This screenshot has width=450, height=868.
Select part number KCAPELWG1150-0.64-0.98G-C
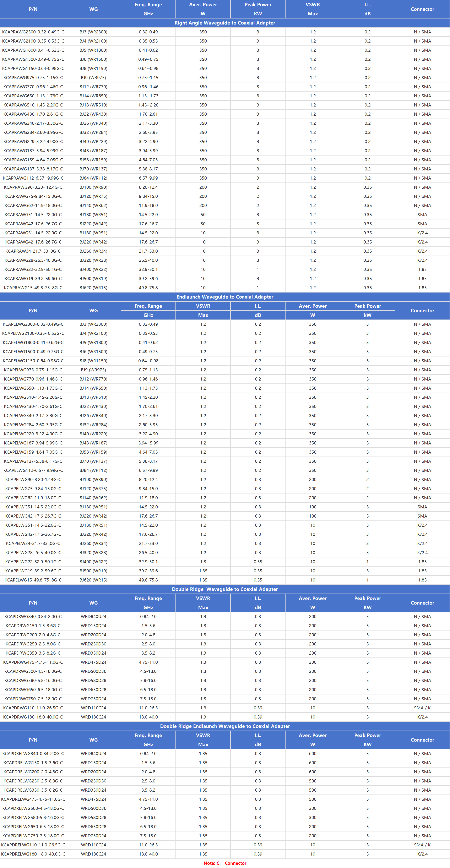tap(33, 361)
